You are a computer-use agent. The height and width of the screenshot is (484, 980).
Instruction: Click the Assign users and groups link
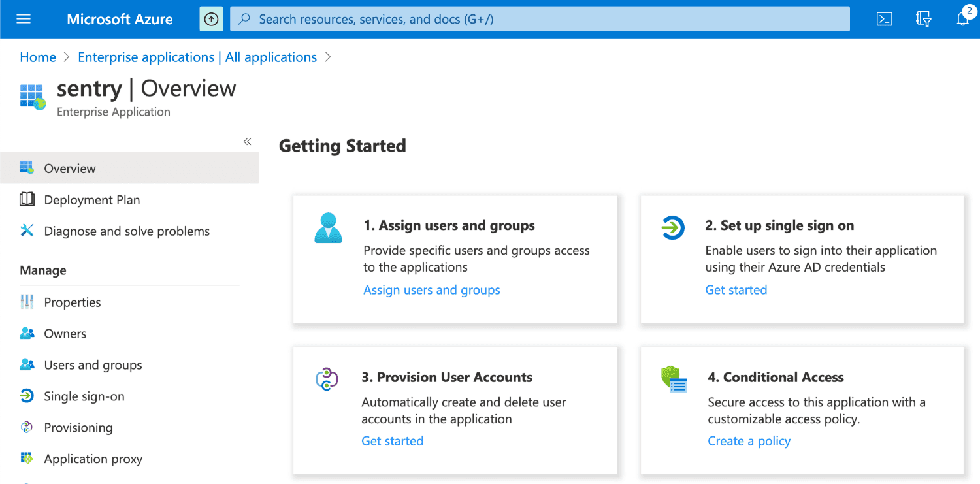click(x=431, y=289)
